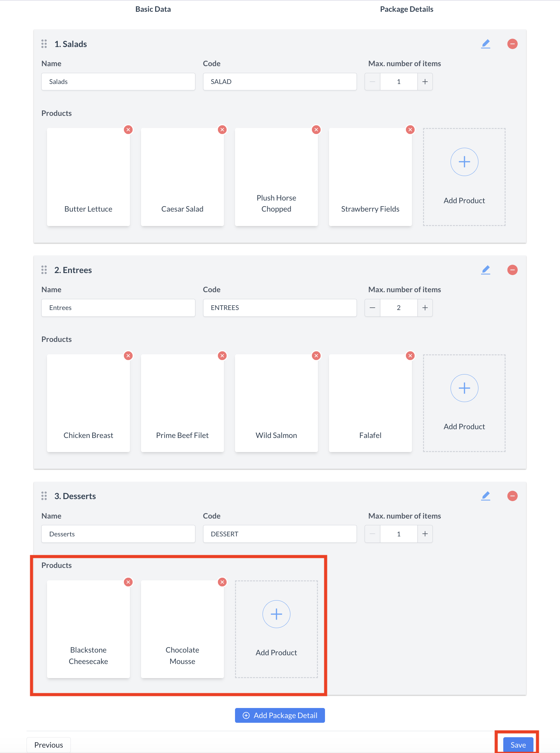Screen dimensions: 560x753
Task: Click the drag handle beside 3. Desserts
Action: (x=44, y=496)
